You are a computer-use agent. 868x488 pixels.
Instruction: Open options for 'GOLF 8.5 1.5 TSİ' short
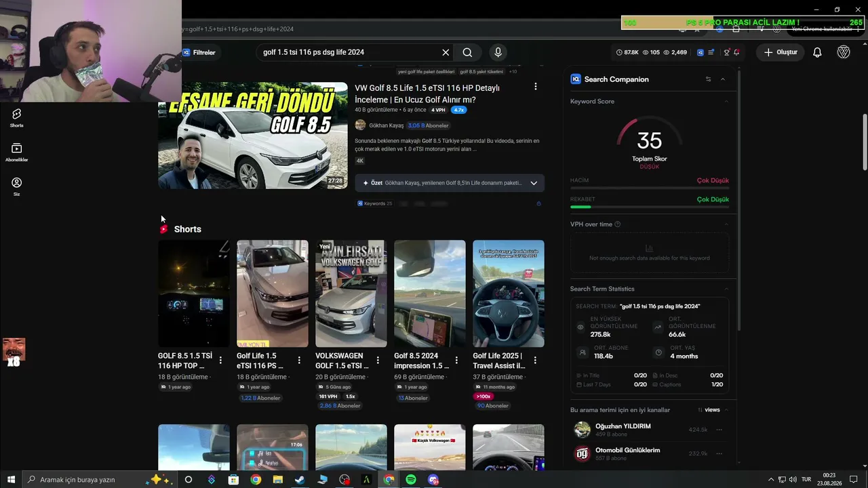coord(220,361)
